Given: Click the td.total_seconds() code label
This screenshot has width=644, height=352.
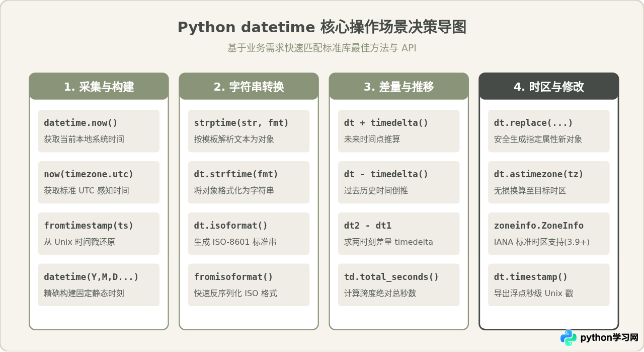Looking at the screenshot, I should point(391,277).
